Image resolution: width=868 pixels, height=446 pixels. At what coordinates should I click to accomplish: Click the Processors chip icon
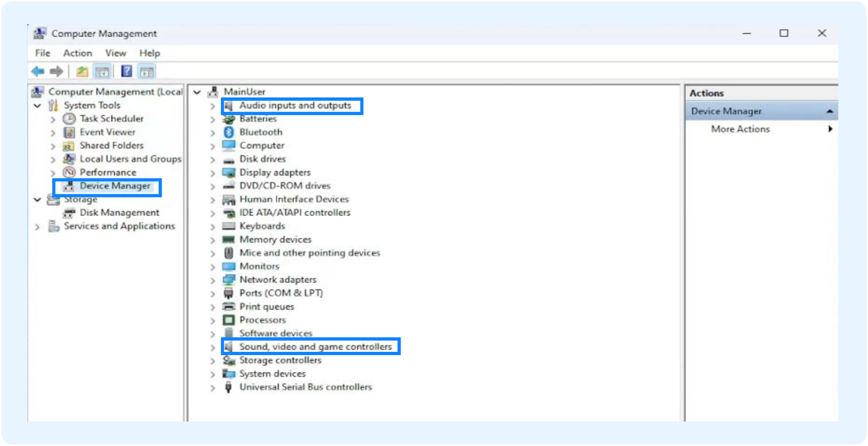point(228,320)
